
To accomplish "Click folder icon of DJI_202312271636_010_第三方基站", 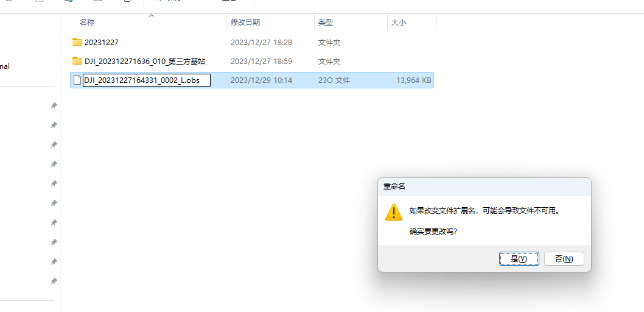I will click(x=77, y=62).
